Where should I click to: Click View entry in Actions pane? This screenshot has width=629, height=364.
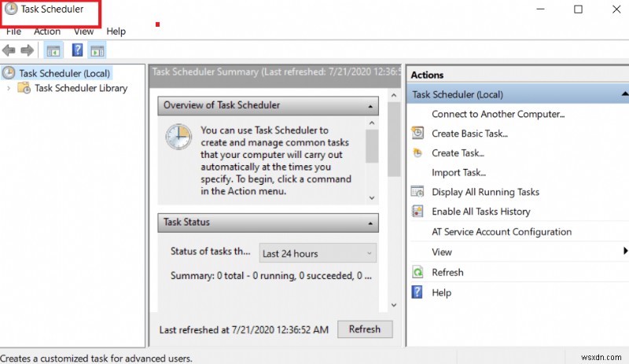pos(442,252)
